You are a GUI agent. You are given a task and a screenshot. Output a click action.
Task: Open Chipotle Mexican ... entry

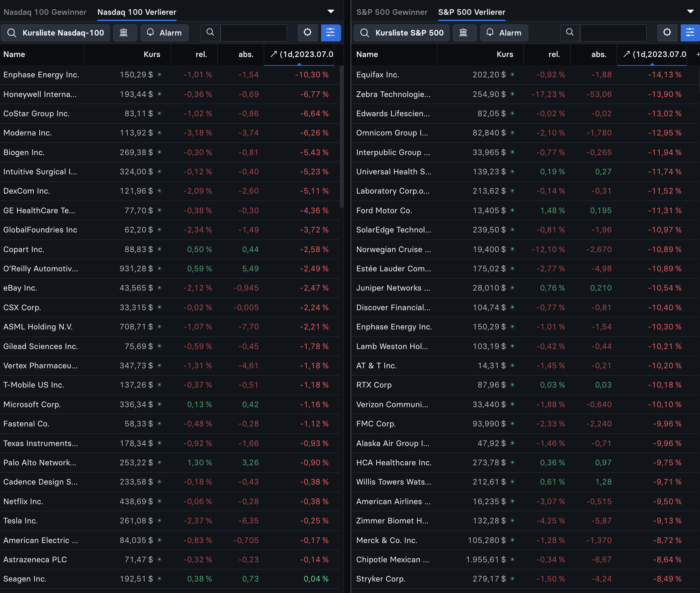click(525, 559)
